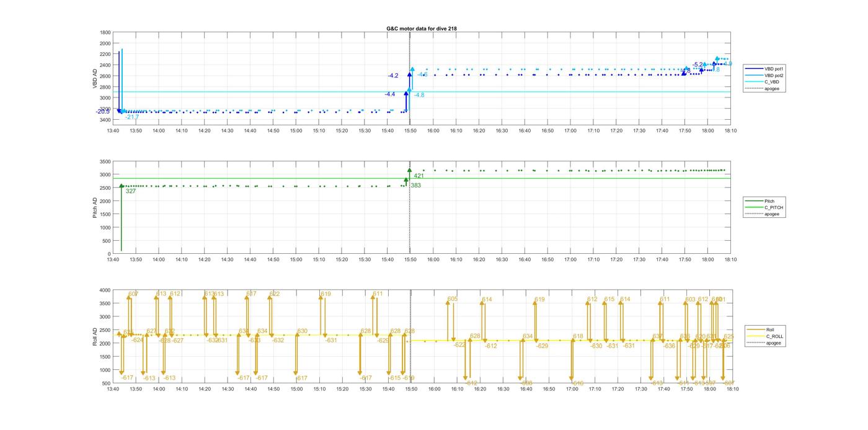
Task: Click the "327" pitch data label
Action: pos(131,191)
